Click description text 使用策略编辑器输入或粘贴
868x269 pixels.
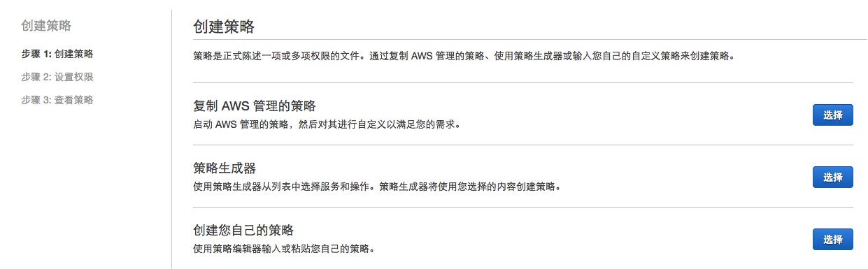283,249
